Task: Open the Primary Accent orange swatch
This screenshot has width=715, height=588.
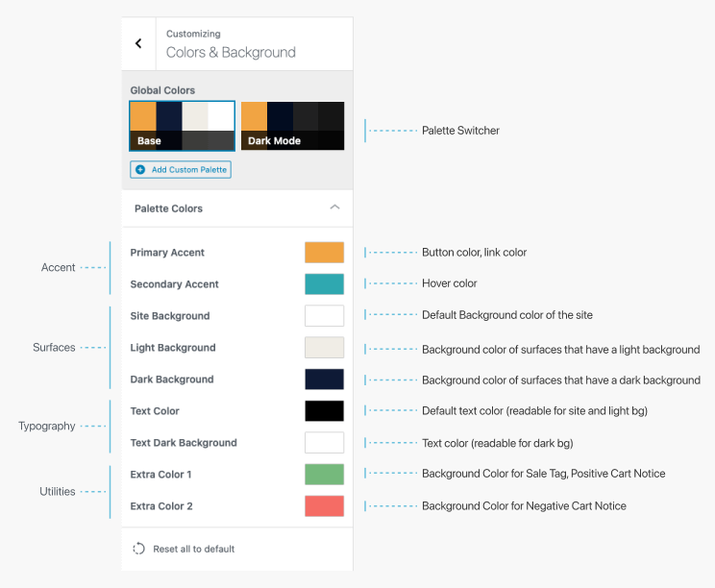Action: [x=324, y=253]
